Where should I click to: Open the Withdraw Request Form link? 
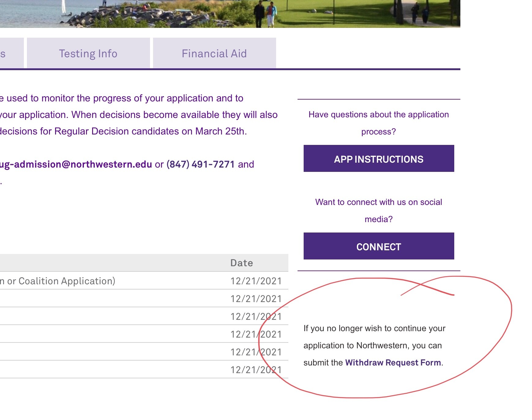[393, 363]
